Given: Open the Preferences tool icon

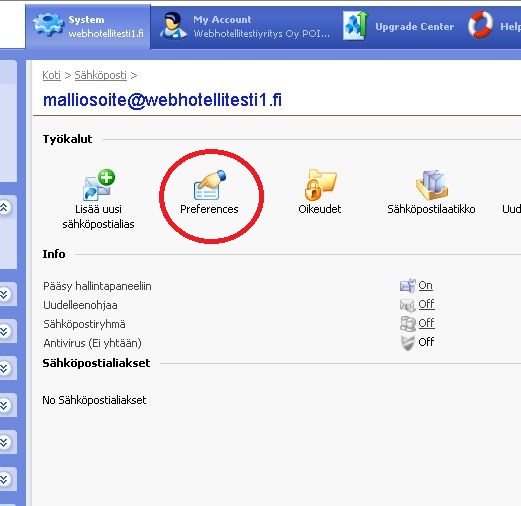Looking at the screenshot, I should (x=210, y=185).
